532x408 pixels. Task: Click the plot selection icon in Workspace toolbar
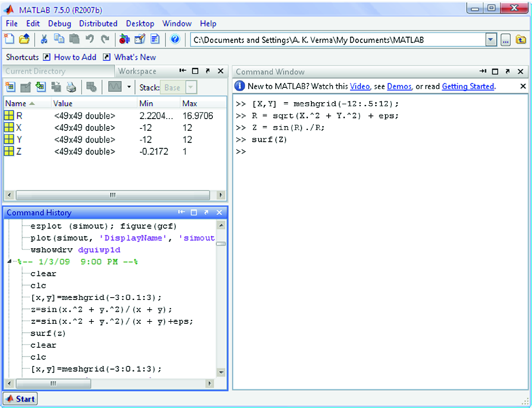point(115,87)
